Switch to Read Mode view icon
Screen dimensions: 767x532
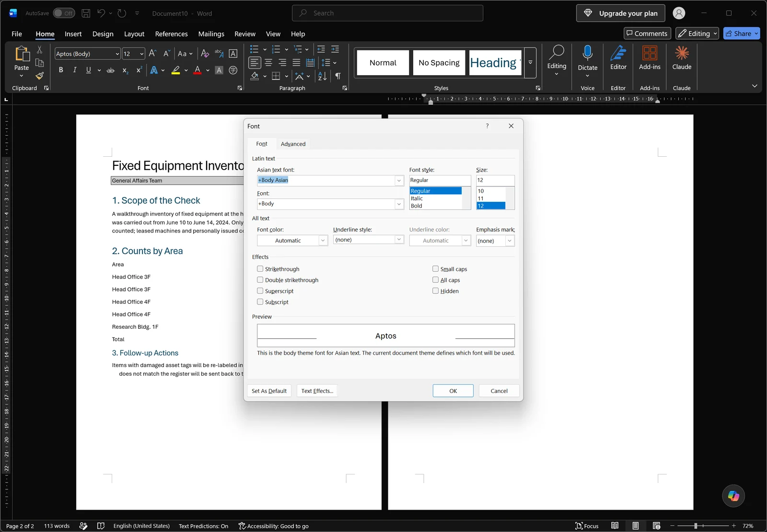[615, 526]
